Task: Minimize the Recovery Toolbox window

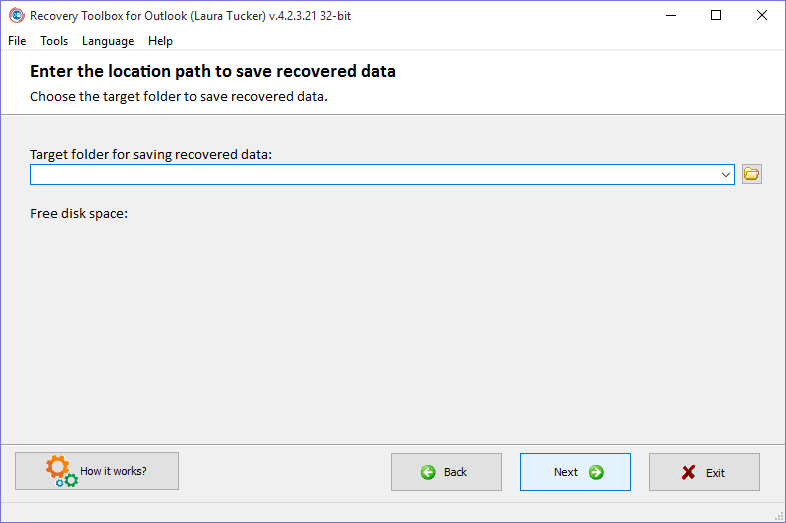Action: (671, 16)
